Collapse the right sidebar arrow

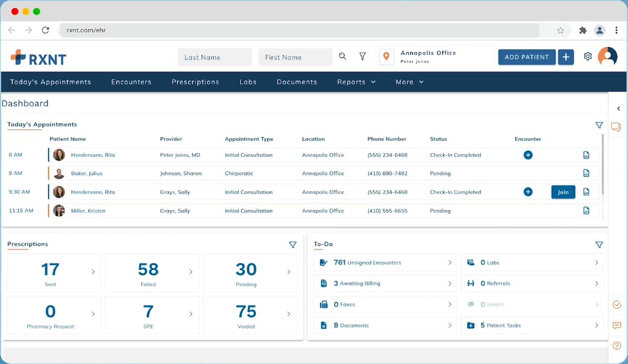619,109
